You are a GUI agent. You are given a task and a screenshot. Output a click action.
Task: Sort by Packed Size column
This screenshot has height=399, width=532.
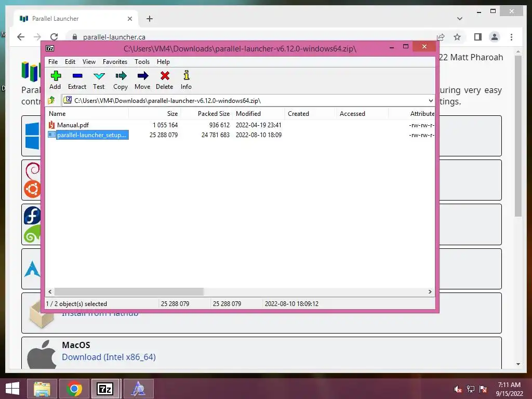pos(206,114)
